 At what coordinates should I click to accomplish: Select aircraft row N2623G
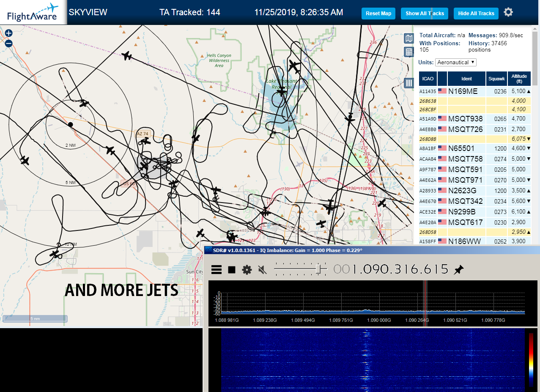tap(475, 191)
